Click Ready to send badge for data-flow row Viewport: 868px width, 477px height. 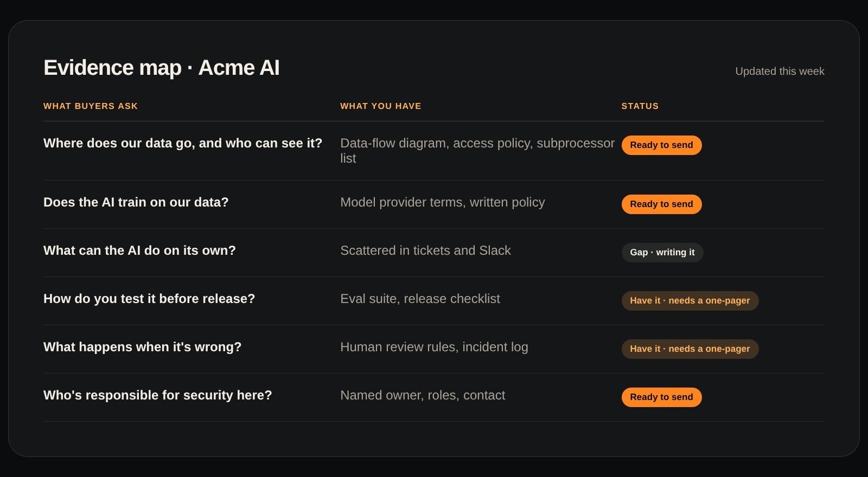tap(661, 145)
